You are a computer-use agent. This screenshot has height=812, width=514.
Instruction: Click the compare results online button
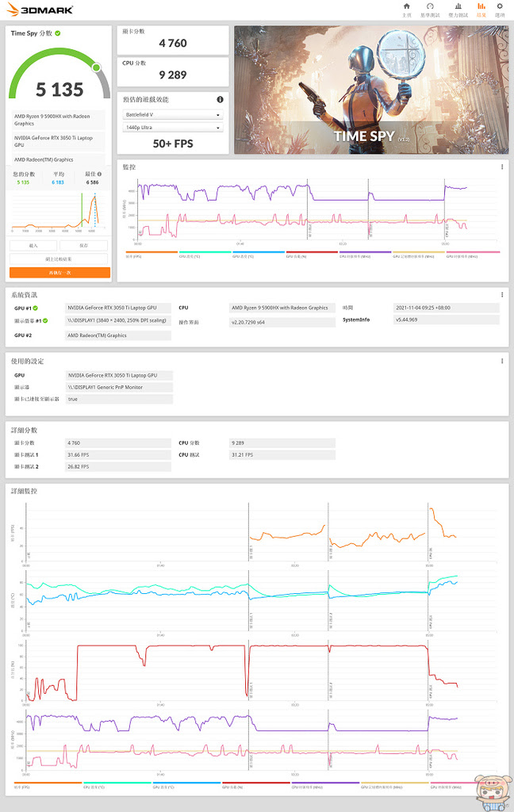point(59,259)
